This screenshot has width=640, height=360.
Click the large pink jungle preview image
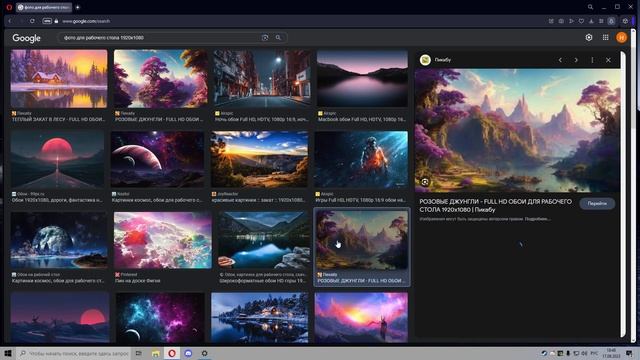[517, 130]
